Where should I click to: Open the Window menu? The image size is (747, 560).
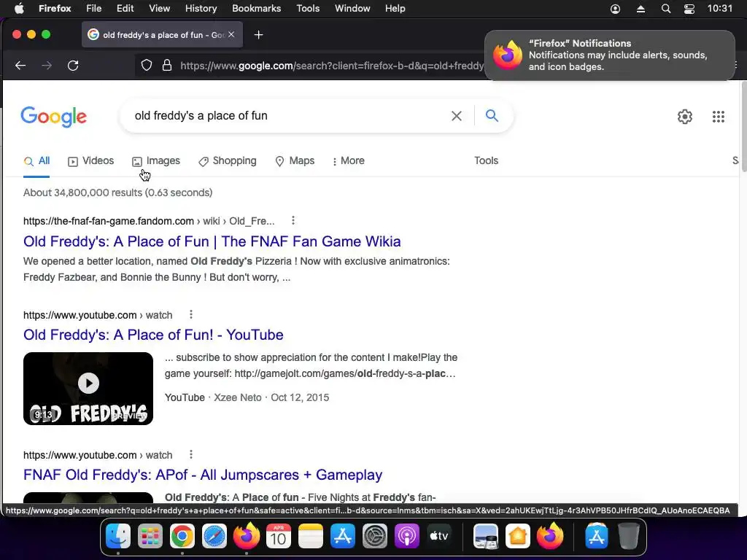click(352, 8)
